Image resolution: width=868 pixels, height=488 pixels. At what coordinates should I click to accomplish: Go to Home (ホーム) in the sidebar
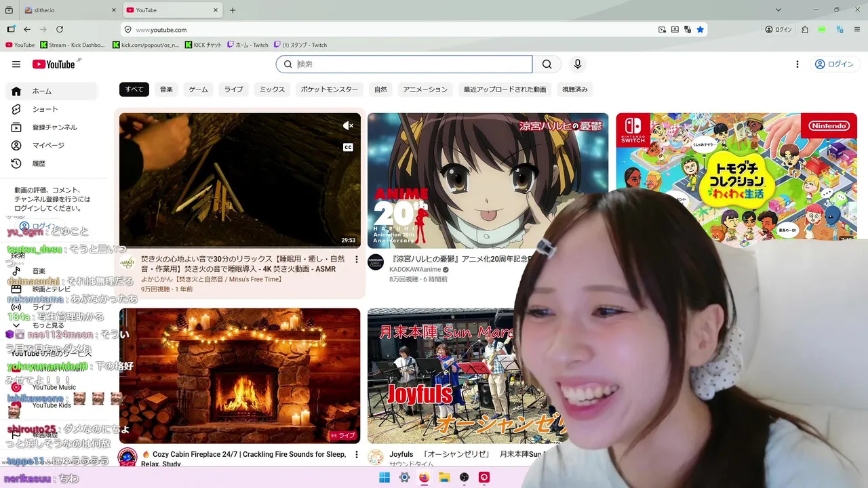(x=52, y=91)
